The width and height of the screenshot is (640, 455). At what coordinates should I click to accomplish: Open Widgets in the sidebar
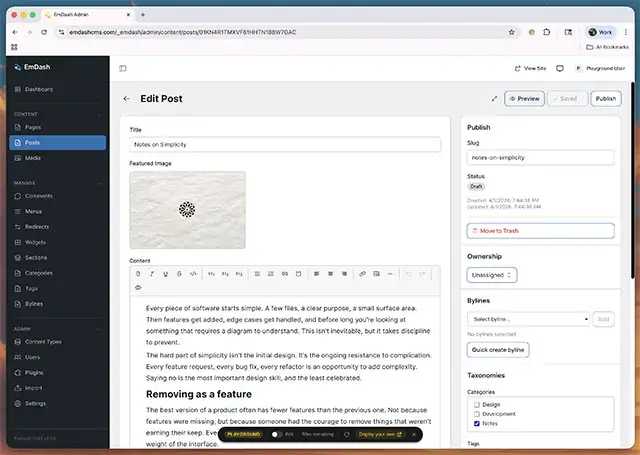58,242
